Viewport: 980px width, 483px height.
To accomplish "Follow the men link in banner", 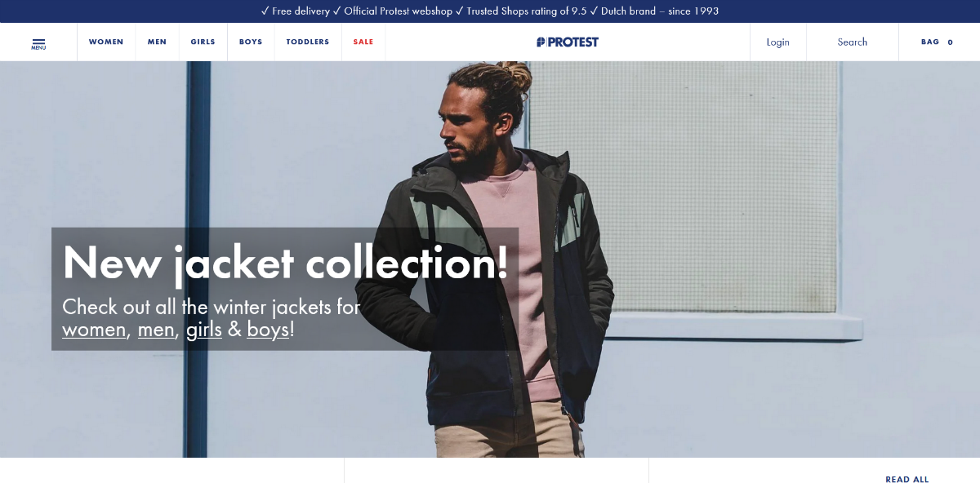I will click(x=156, y=330).
